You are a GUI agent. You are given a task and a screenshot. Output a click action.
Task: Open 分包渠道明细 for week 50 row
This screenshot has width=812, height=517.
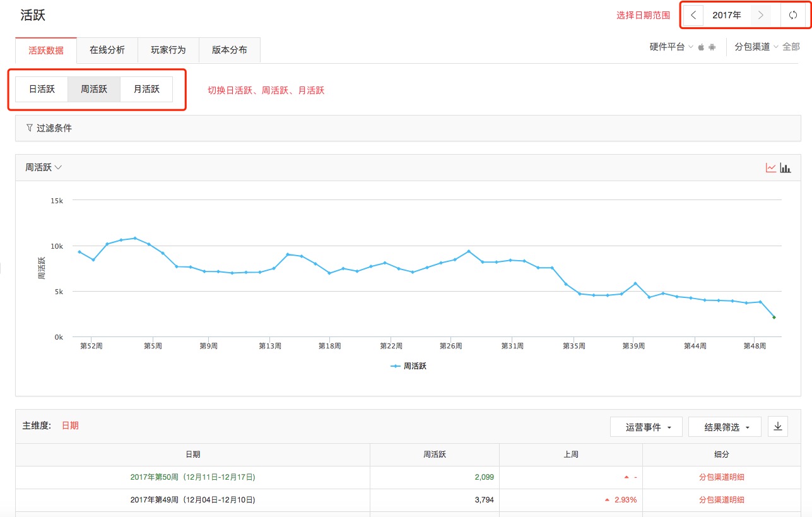tap(721, 477)
